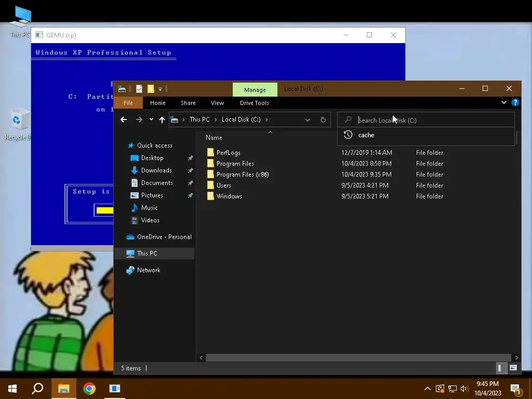Open the recent locations dropdown

(x=151, y=119)
